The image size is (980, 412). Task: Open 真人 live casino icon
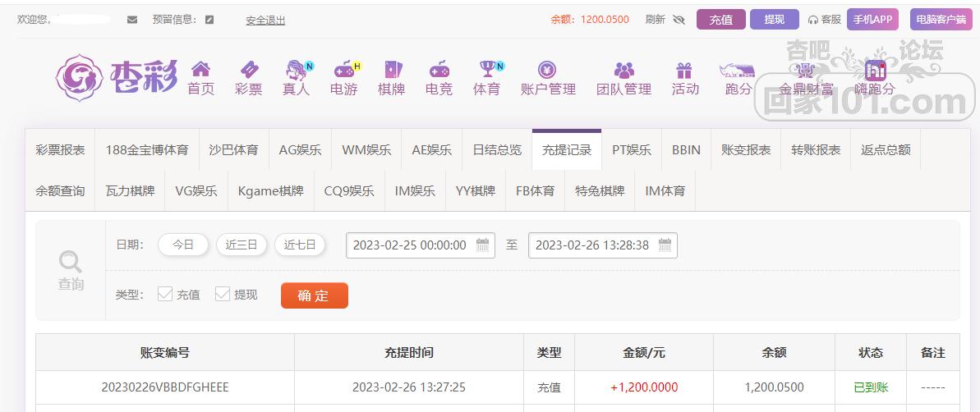pos(297,69)
